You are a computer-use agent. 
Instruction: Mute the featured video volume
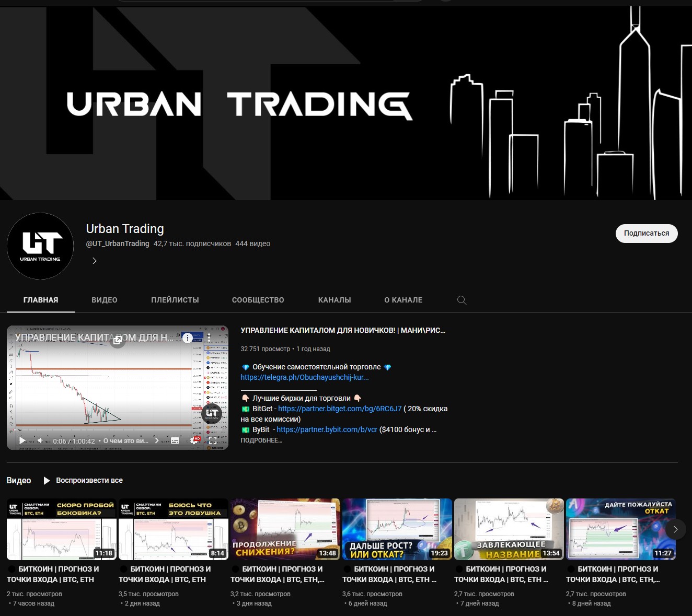(40, 440)
